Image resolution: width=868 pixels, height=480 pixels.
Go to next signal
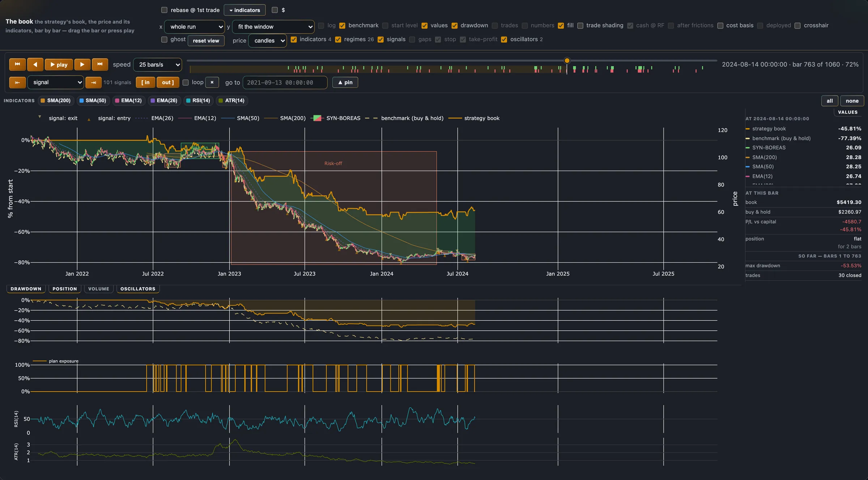93,82
